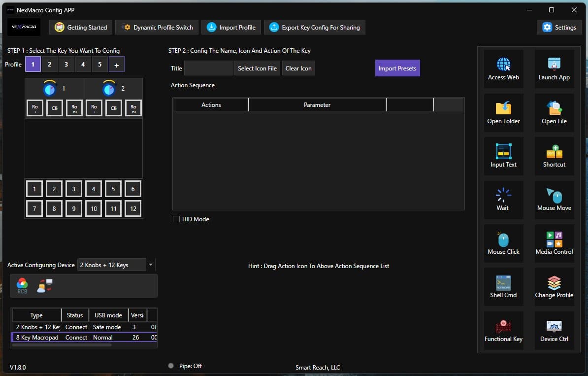This screenshot has height=376, width=588.
Task: Open Settings
Action: click(559, 28)
